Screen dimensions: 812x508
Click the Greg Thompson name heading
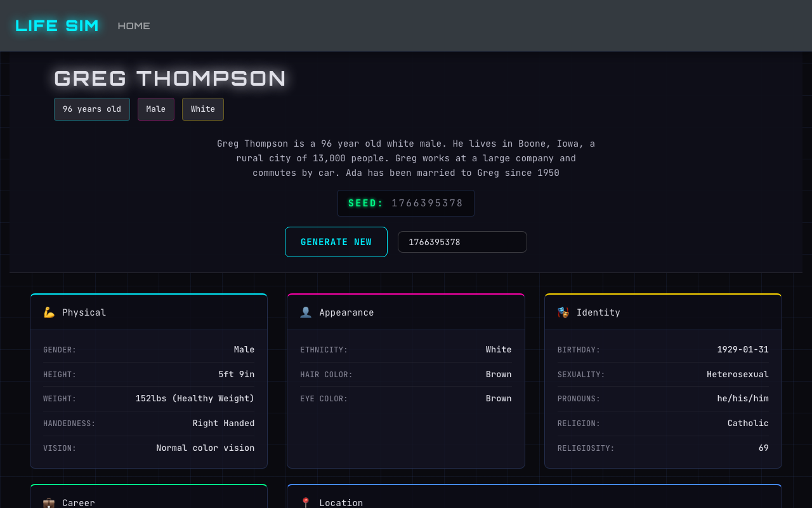(170, 79)
